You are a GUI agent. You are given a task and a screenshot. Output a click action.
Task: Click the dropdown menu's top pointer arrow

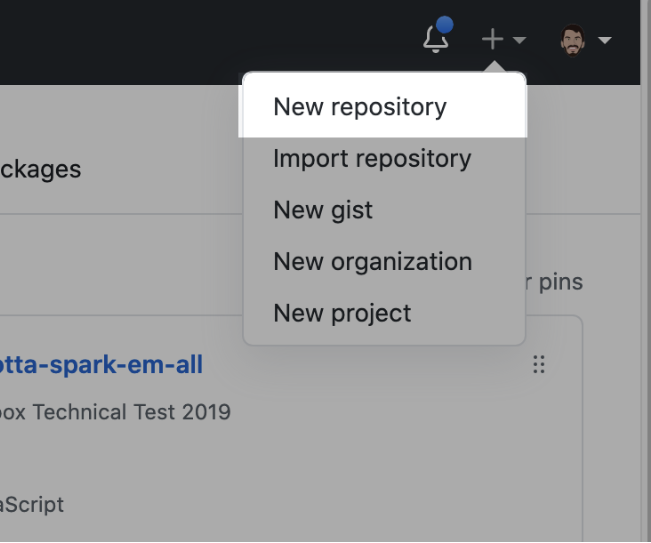pos(493,67)
